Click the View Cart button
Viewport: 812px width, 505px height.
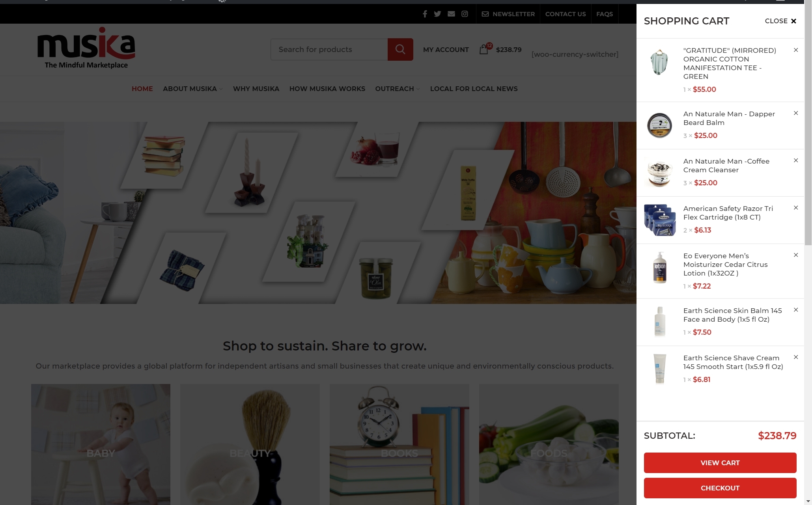[x=720, y=463]
